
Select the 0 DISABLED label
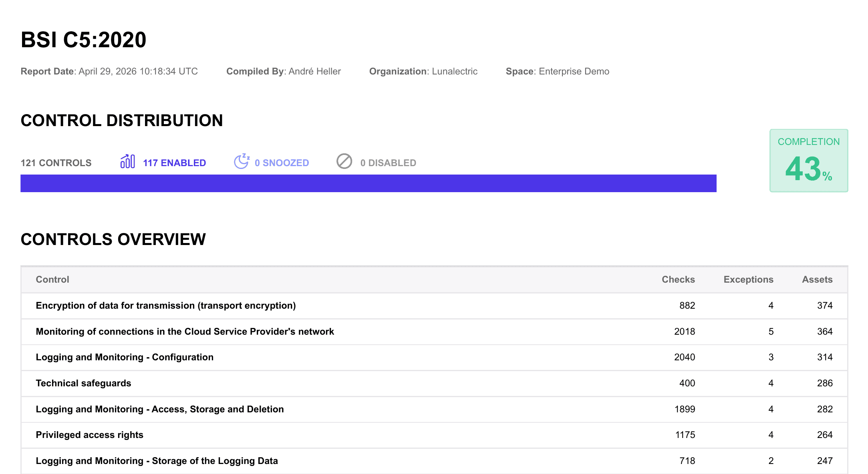coord(388,163)
